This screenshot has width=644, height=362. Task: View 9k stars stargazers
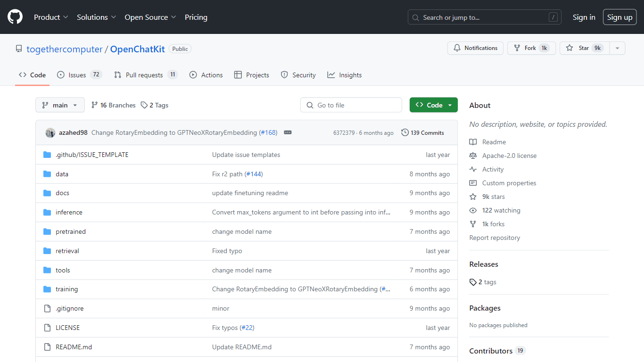click(487, 197)
